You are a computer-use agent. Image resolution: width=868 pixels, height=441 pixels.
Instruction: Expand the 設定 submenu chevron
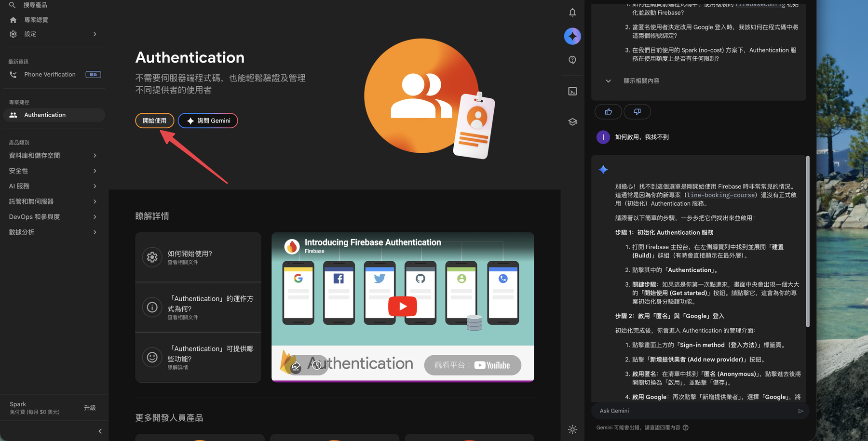95,34
